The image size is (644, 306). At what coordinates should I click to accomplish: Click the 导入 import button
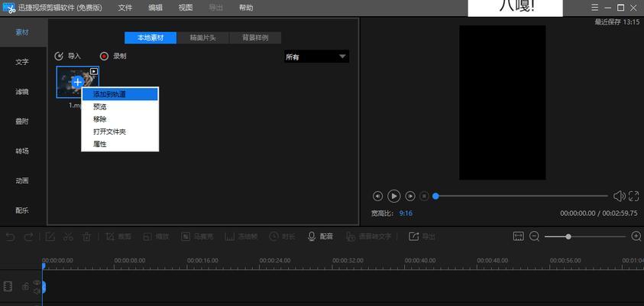click(68, 56)
